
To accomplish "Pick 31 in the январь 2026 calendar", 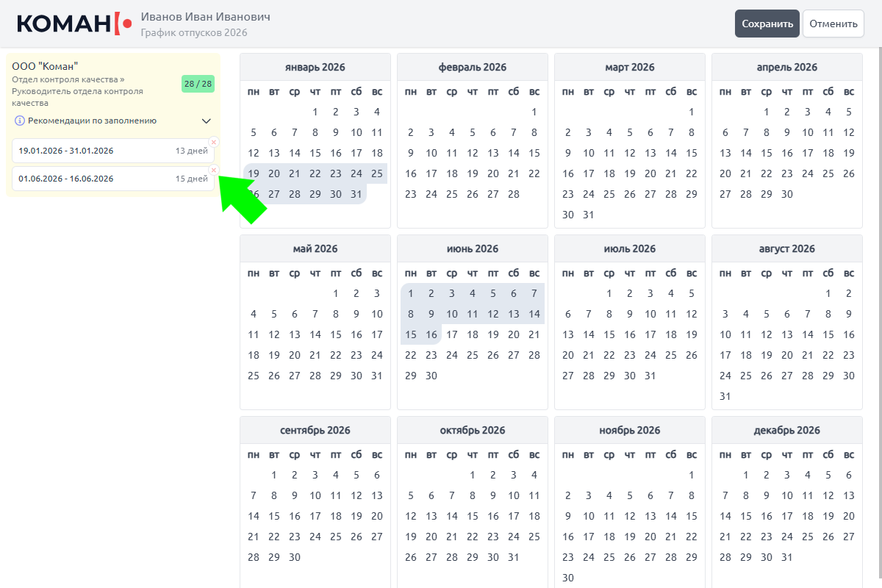I will coord(356,195).
